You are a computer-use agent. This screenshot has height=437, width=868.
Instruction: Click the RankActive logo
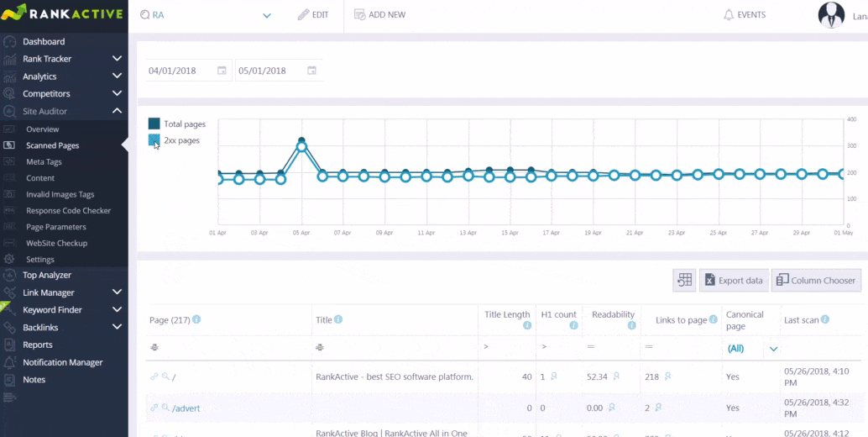(62, 13)
